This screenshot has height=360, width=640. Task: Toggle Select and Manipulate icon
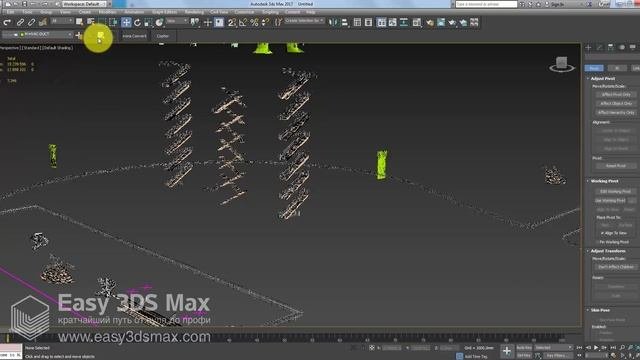(x=208, y=22)
